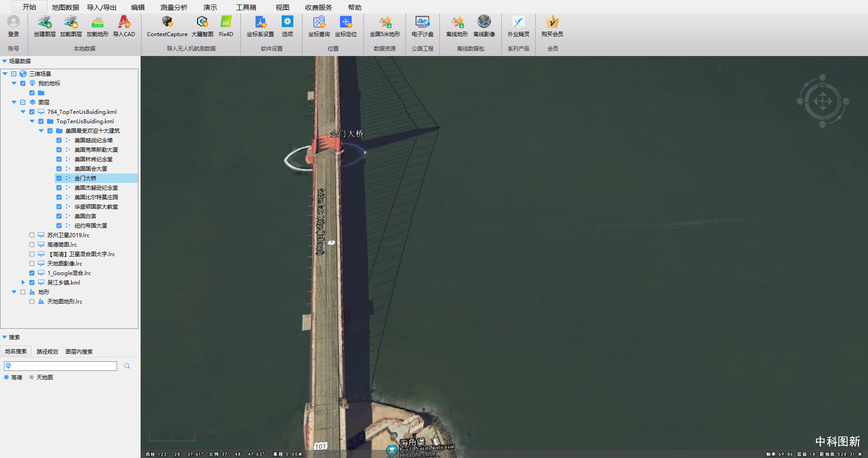Viewport: 868px width, 458px height.
Task: Open the 测量分析 menu tab
Action: coord(174,7)
